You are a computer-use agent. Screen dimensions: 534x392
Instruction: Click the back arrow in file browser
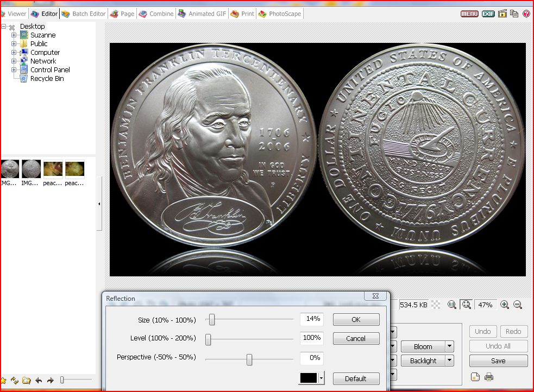[x=39, y=381]
